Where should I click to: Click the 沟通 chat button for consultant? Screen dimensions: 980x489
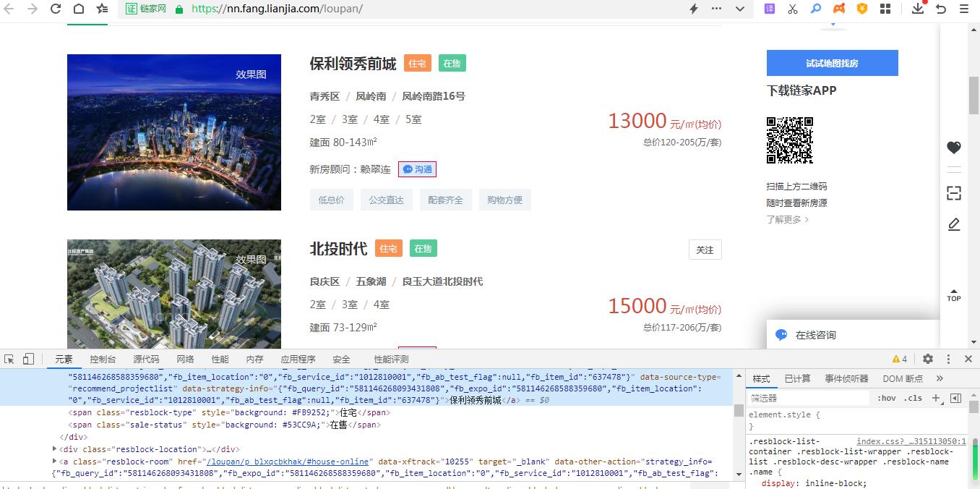click(x=417, y=169)
